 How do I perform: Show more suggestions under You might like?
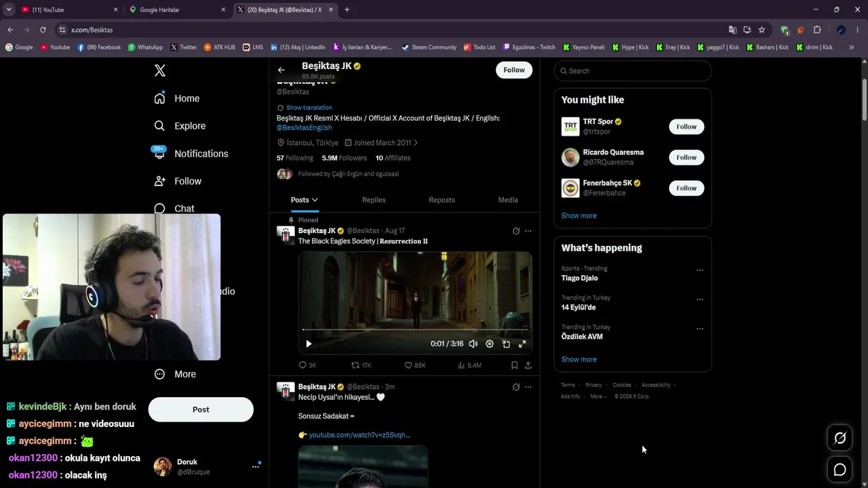click(579, 216)
